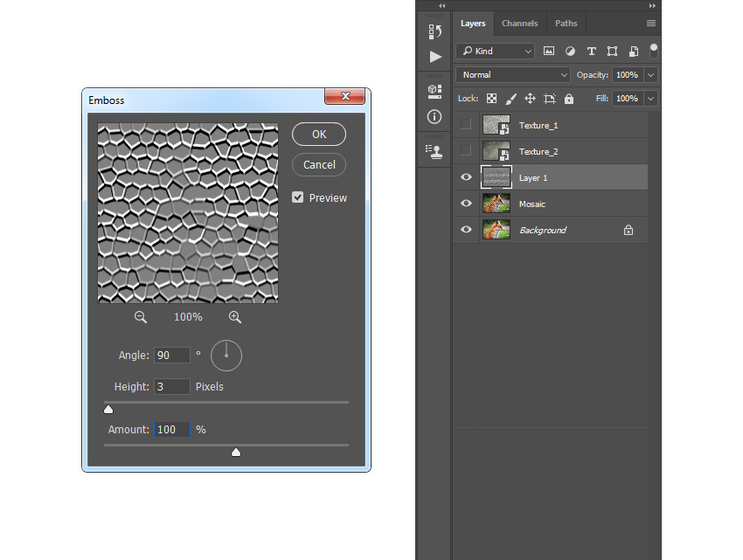Screen dimensions: 743x560
Task: Enable Lock transparent pixels
Action: (x=491, y=98)
